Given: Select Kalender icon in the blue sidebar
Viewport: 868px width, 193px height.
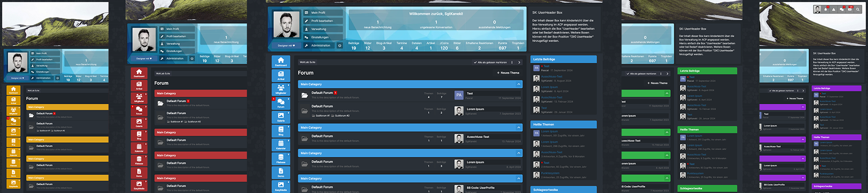Looking at the screenshot, I should point(281,145).
